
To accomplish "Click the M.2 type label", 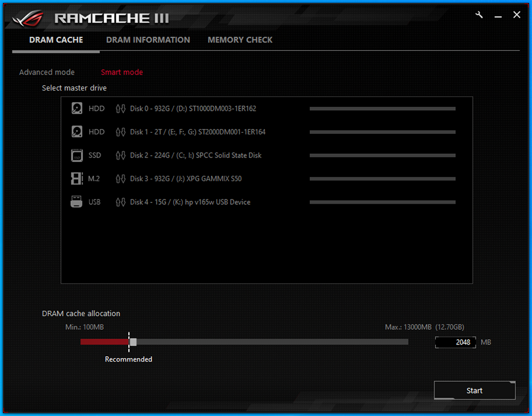I will (94, 179).
